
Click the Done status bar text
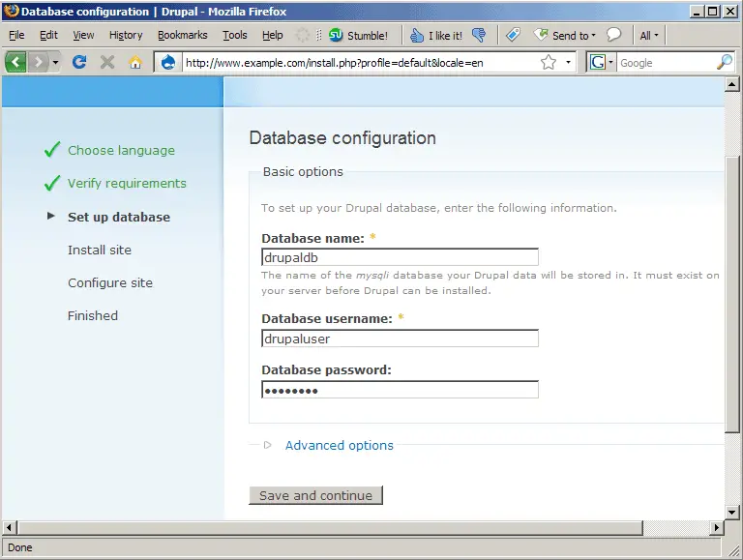[x=20, y=547]
